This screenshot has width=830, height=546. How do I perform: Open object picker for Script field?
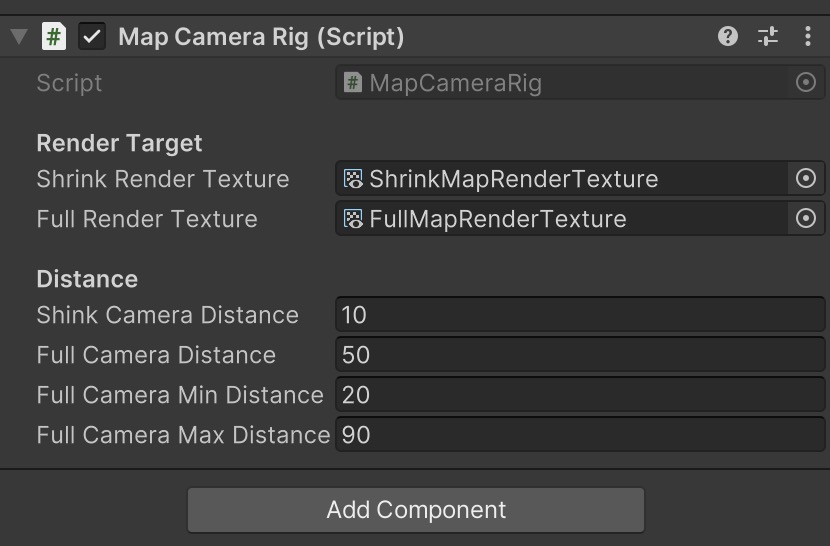(806, 83)
